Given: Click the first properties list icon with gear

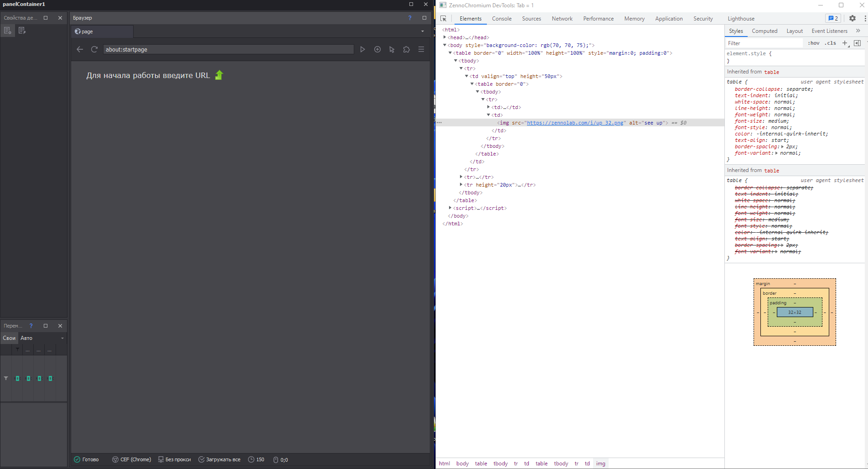Looking at the screenshot, I should [x=7, y=31].
